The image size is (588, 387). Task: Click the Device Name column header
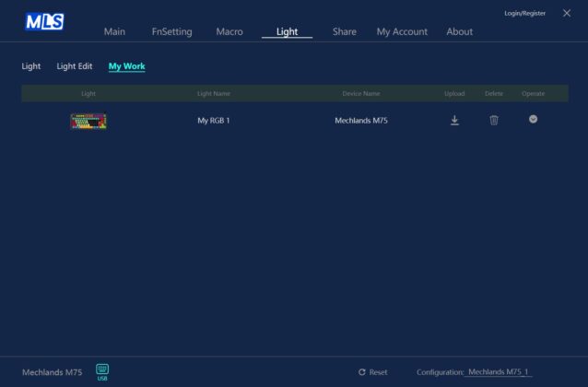coord(361,93)
